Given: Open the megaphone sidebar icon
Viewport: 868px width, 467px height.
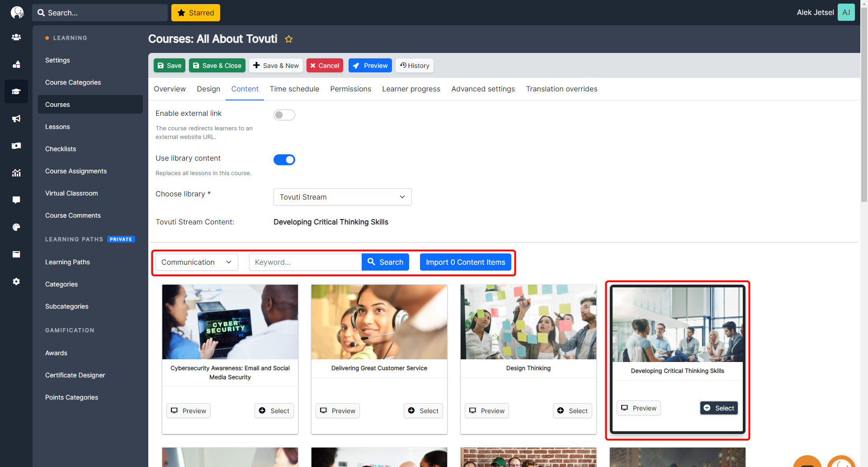Looking at the screenshot, I should [16, 119].
